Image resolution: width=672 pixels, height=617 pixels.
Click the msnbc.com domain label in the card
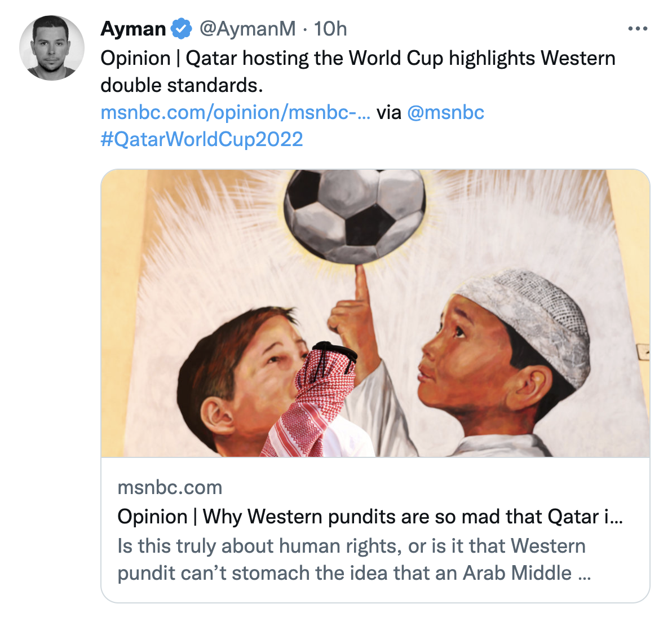tap(170, 487)
